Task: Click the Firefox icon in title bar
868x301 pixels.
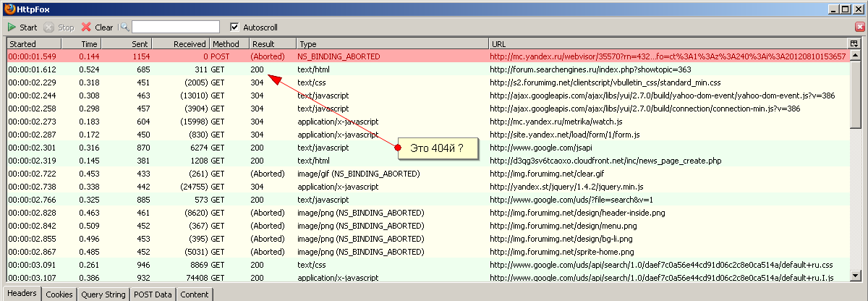Action: coord(9,9)
